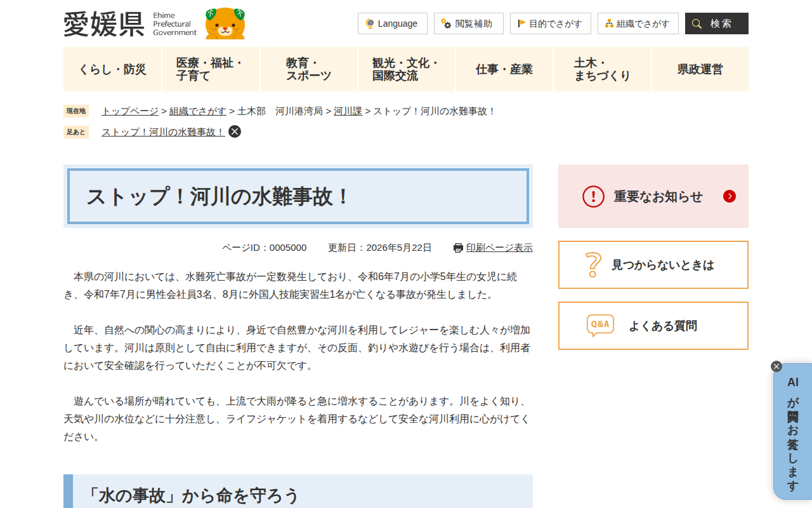Click the paragraph beginning 遊んでいる場所が晴れていても

(x=298, y=419)
